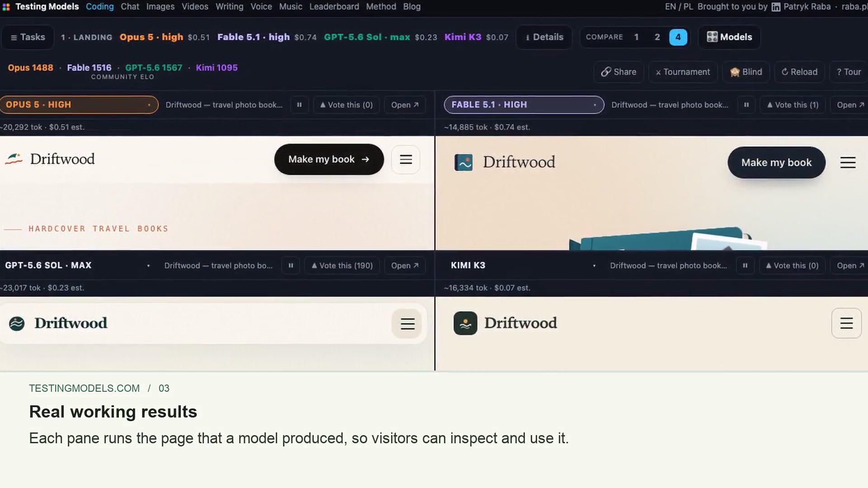Open Opus 5 result in new window
868x488 pixels.
405,105
